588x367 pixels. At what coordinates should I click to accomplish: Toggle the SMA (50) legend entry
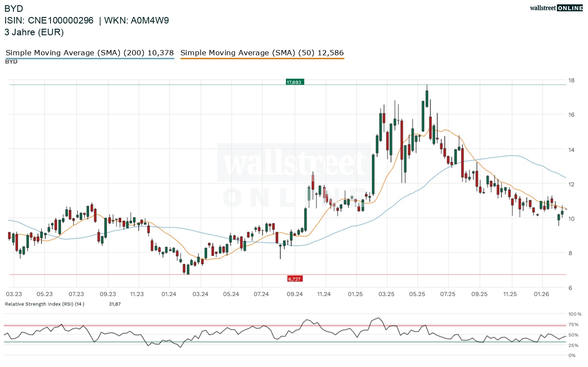pos(262,53)
